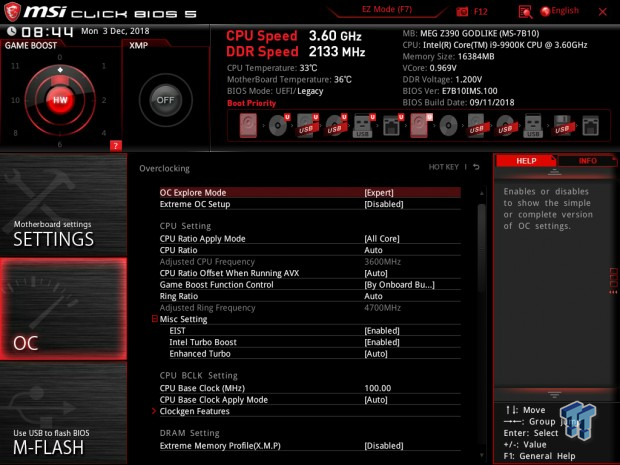Select the highlighted UEFI hard drive boot icon
The width and height of the screenshot is (620, 465).
420,126
